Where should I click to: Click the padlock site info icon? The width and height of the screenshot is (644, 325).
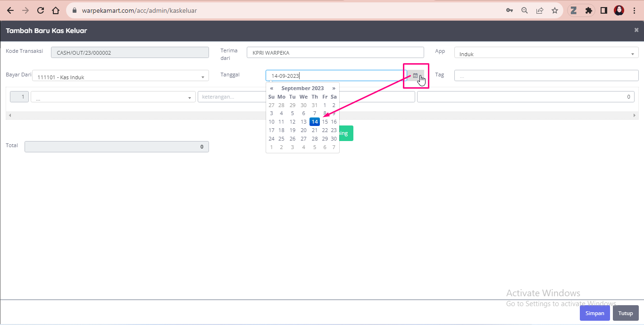pyautogui.click(x=75, y=10)
